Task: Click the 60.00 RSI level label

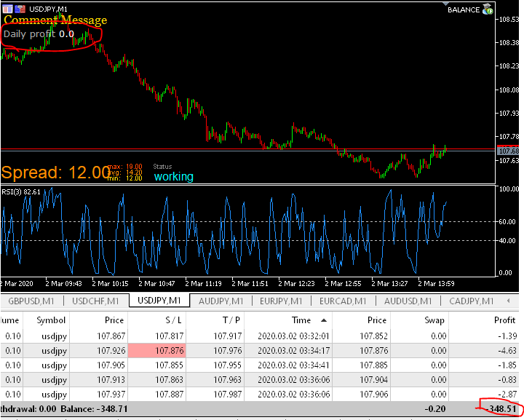Action: pyautogui.click(x=507, y=221)
